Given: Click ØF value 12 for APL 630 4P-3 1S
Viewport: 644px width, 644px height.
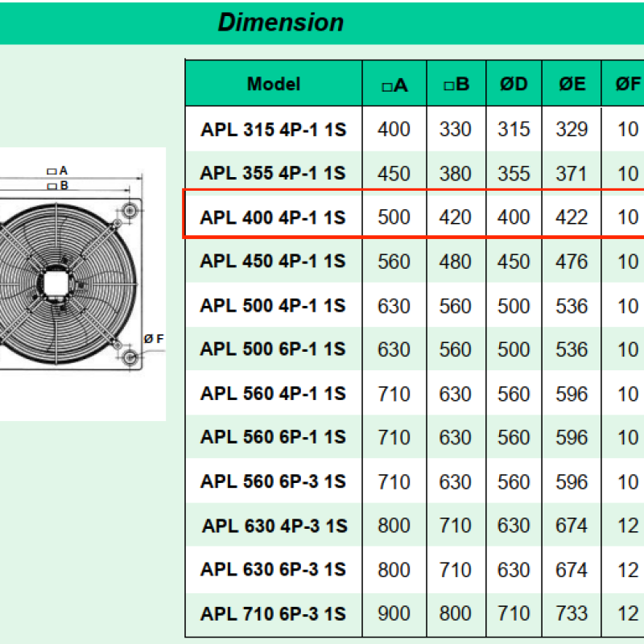Looking at the screenshot, I should (x=629, y=526).
